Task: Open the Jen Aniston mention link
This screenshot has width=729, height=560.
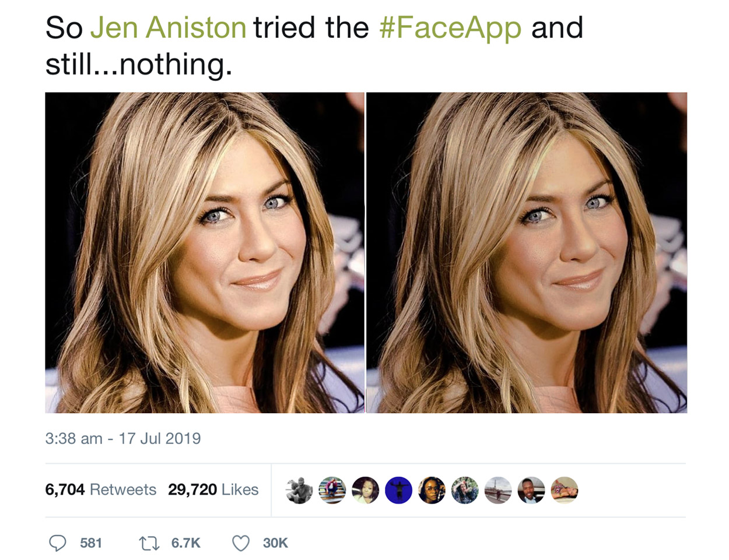Action: [x=169, y=27]
